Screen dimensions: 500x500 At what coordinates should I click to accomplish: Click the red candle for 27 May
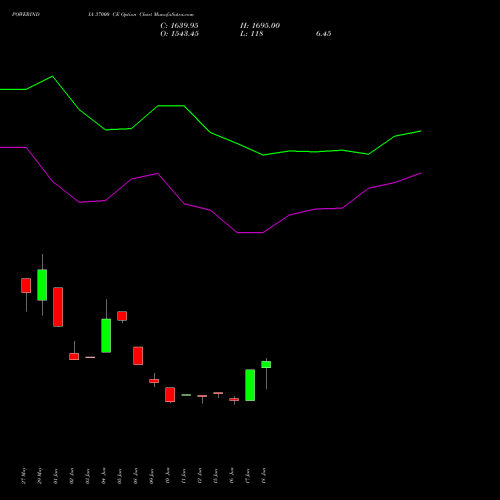(x=26, y=285)
